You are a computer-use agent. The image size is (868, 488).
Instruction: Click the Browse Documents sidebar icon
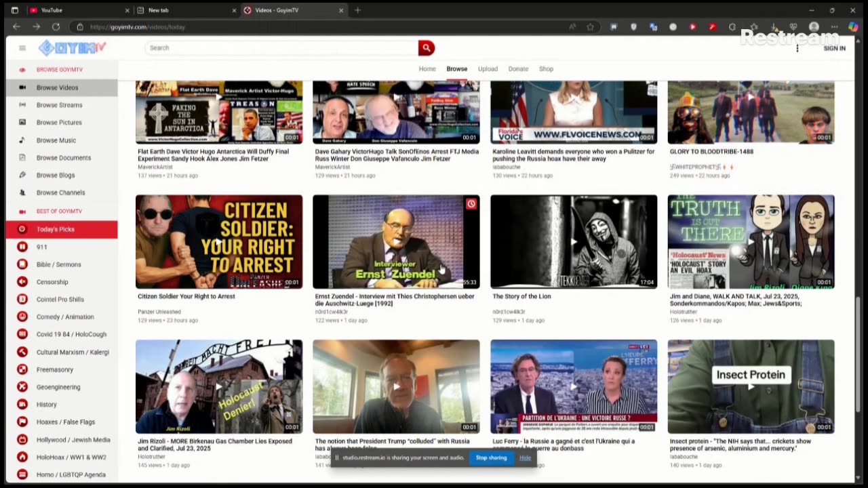coord(22,158)
